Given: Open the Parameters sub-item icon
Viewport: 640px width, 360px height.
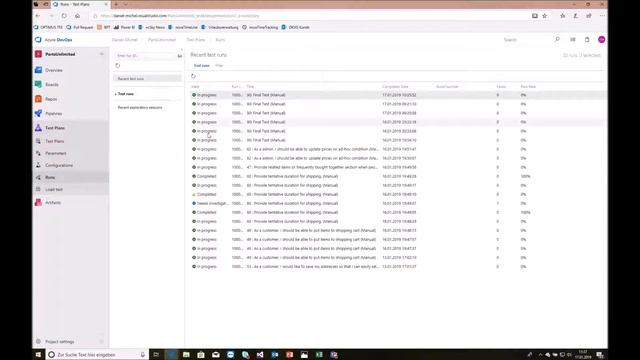Looking at the screenshot, I should (x=38, y=153).
